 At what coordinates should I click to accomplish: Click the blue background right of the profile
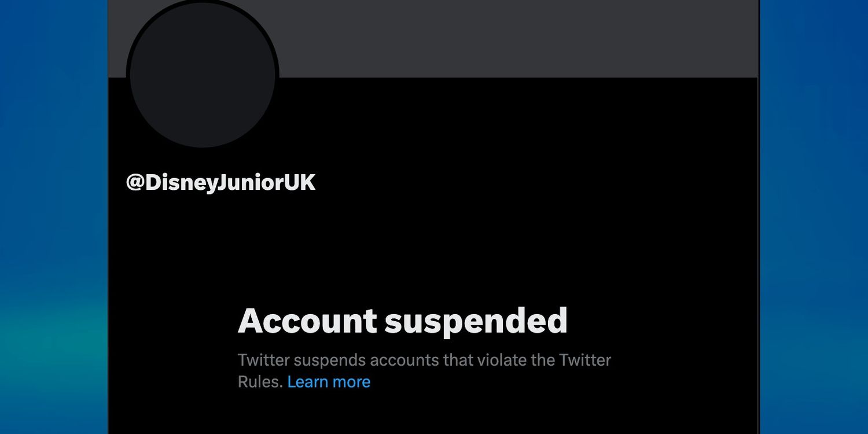pyautogui.click(x=813, y=174)
